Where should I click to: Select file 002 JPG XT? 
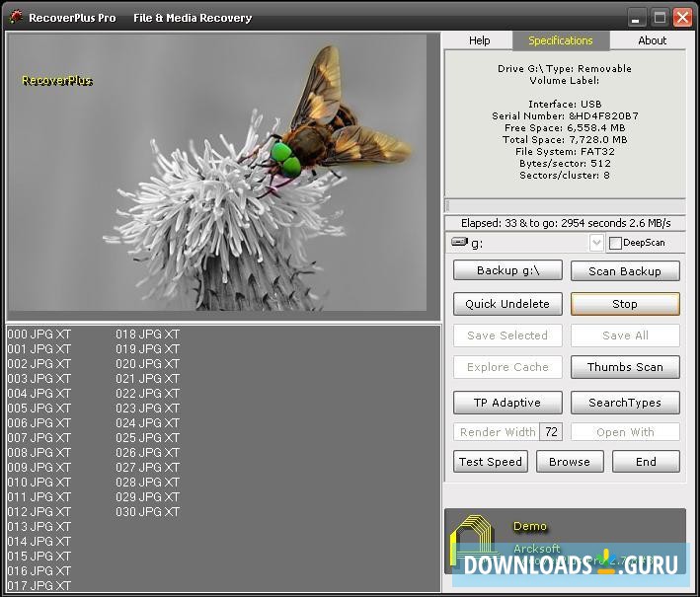39,364
